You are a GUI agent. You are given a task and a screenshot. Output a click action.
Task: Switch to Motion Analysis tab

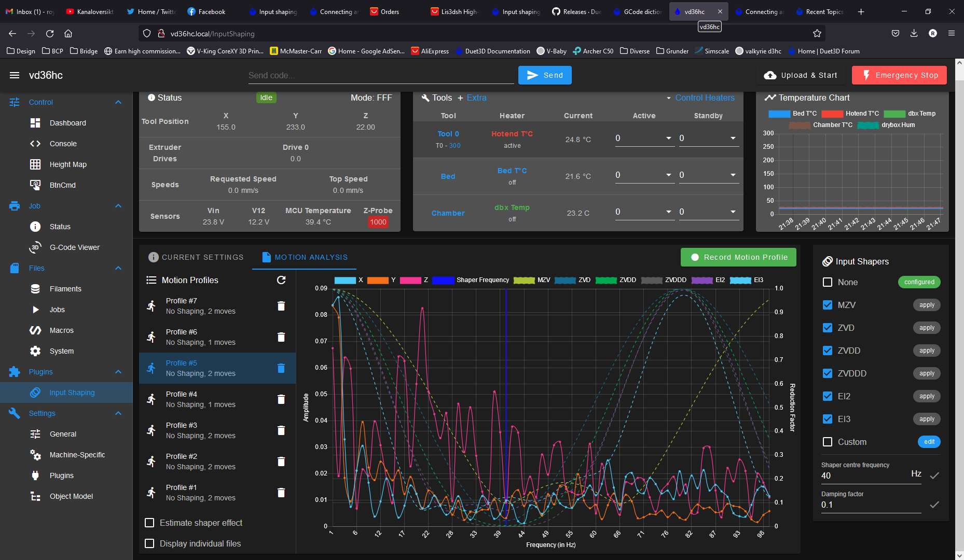click(x=305, y=257)
